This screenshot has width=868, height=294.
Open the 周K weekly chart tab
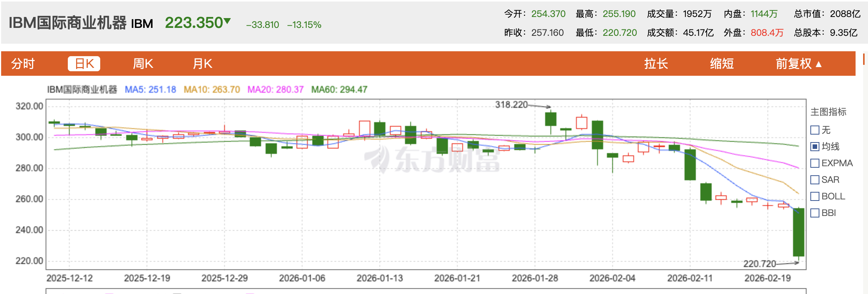[x=143, y=64]
